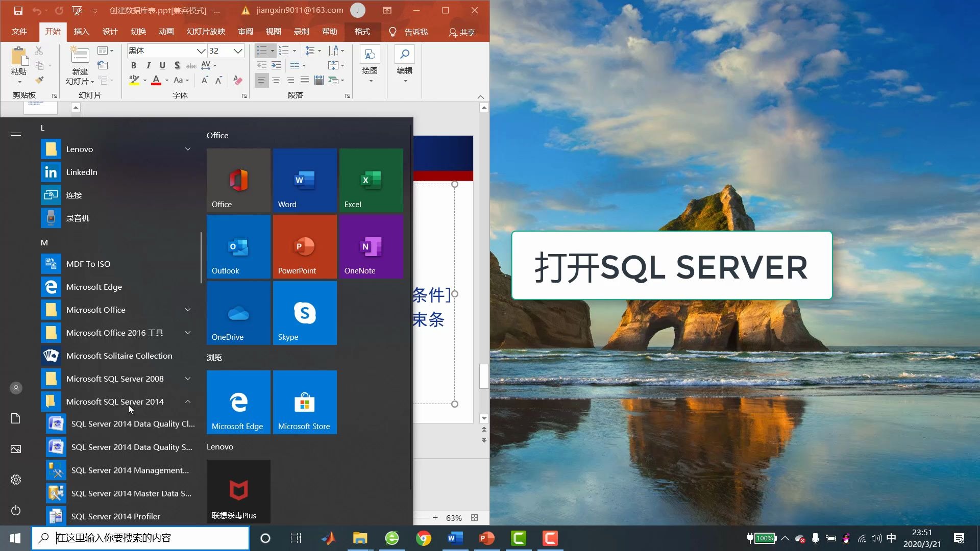Launch SQL Server 2014 Profiler
Viewport: 980px width, 551px height.
(116, 516)
